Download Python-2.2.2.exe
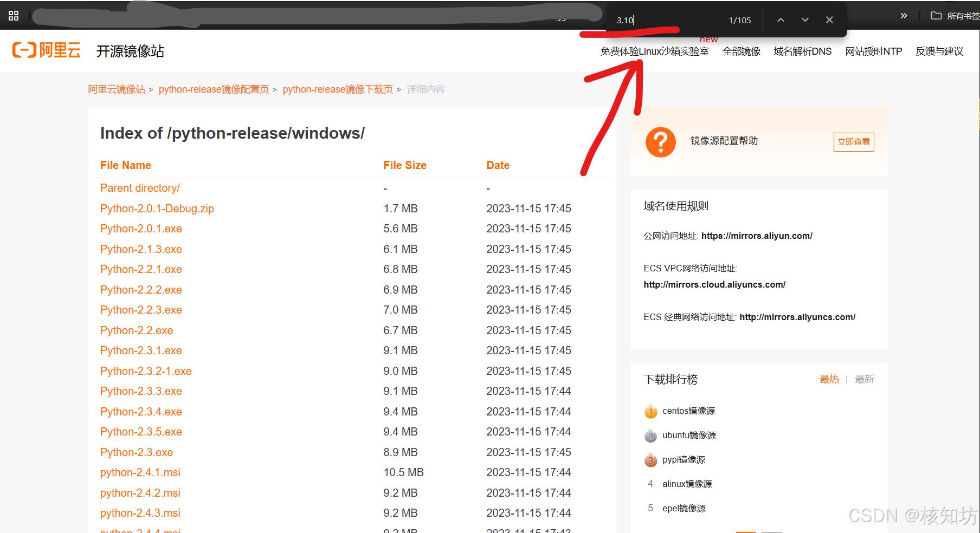 pos(141,290)
